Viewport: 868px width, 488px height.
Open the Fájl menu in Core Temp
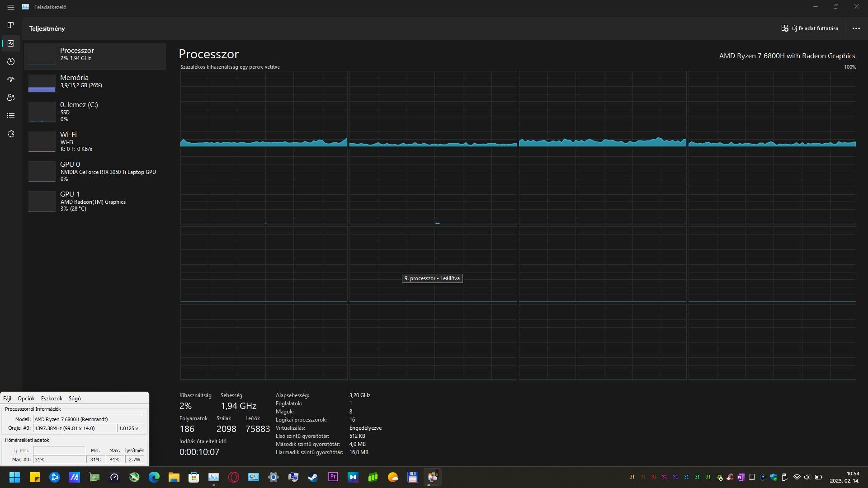click(7, 399)
